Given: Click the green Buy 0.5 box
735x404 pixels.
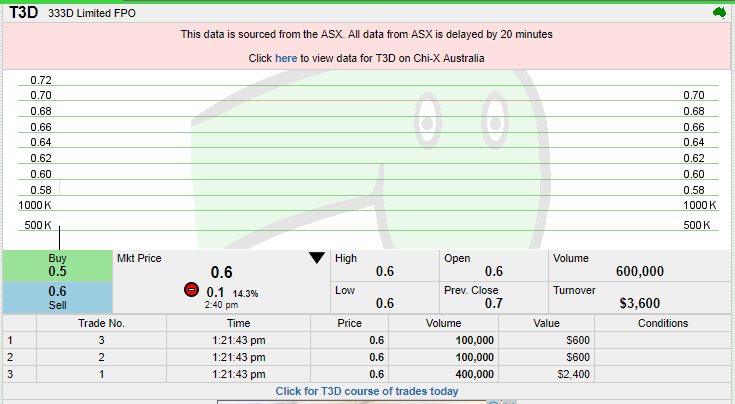Looking at the screenshot, I should point(58,266).
